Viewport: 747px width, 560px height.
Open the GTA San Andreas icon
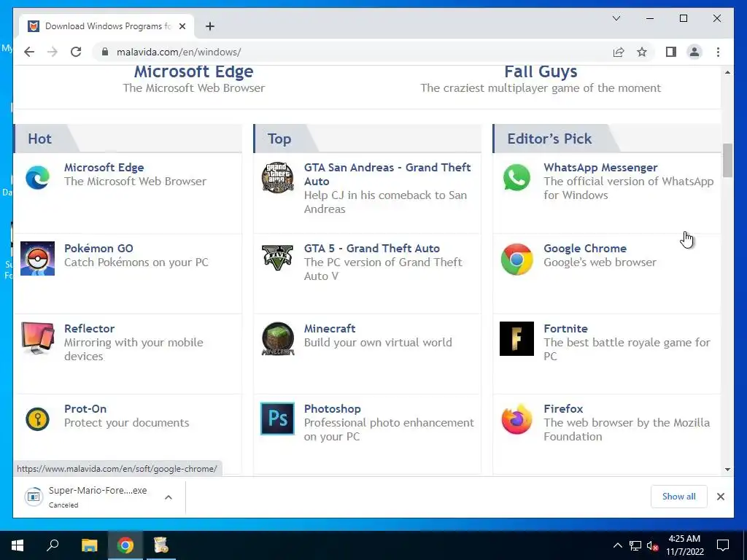[x=278, y=178]
